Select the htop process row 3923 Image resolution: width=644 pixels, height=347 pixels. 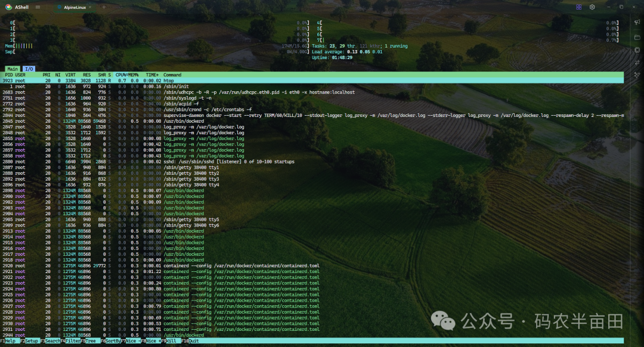[312, 81]
